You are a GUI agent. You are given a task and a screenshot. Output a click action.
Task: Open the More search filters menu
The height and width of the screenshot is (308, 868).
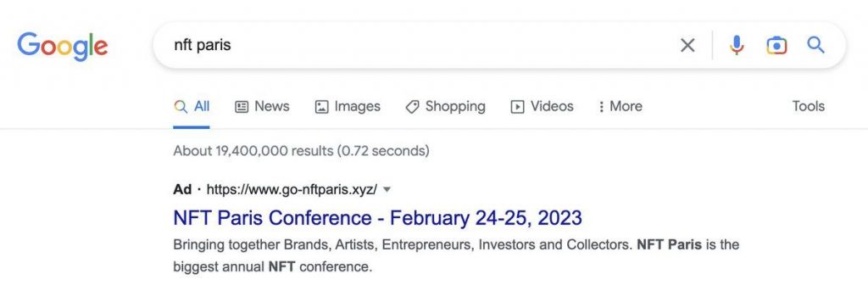(x=620, y=106)
